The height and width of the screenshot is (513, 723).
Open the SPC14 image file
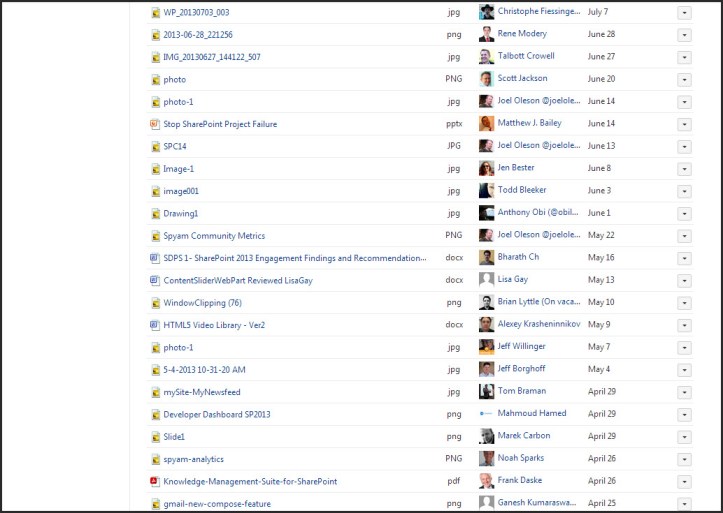175,147
